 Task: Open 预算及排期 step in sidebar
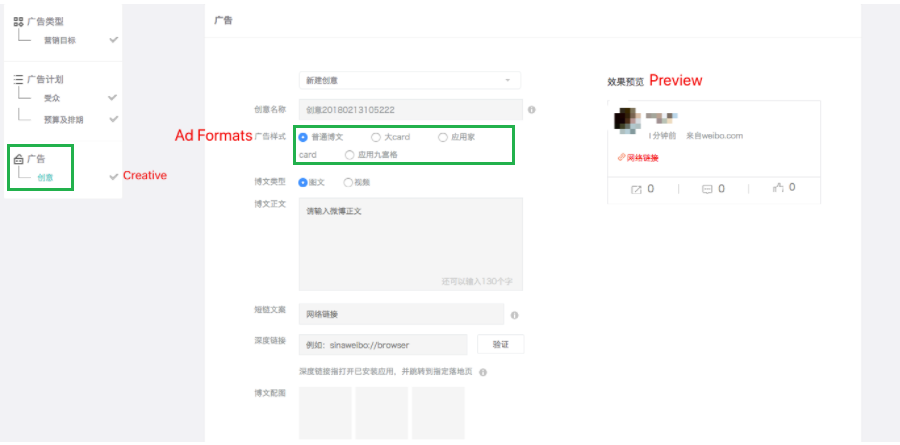pos(64,119)
